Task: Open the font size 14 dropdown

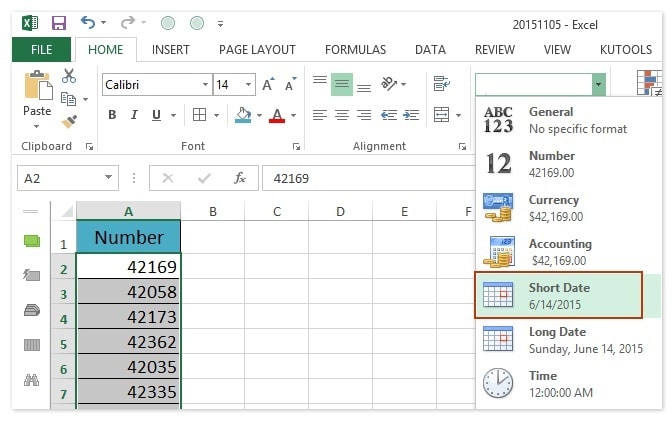Action: [x=249, y=84]
